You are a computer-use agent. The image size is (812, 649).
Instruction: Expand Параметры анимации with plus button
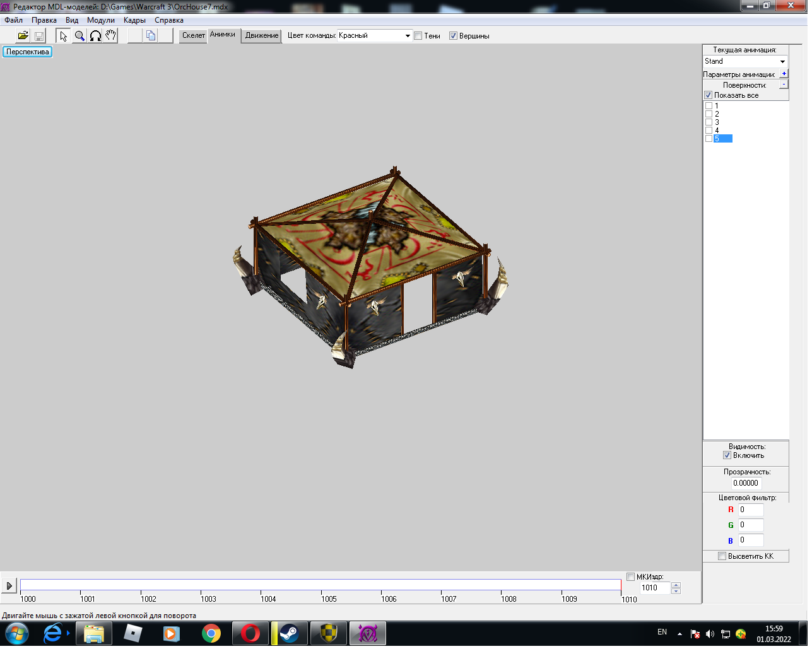(784, 74)
